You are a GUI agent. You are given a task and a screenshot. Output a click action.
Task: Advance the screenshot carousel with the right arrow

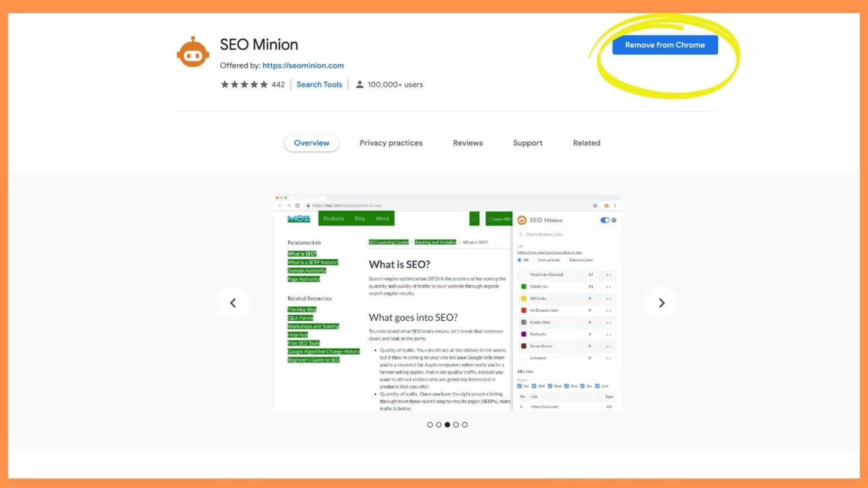(x=661, y=303)
